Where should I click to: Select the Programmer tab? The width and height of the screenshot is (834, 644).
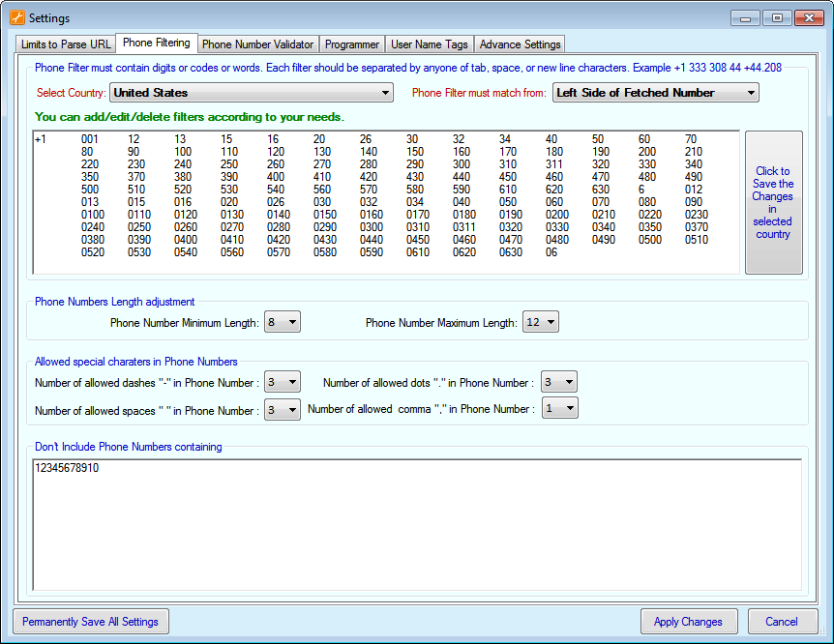[x=352, y=44]
